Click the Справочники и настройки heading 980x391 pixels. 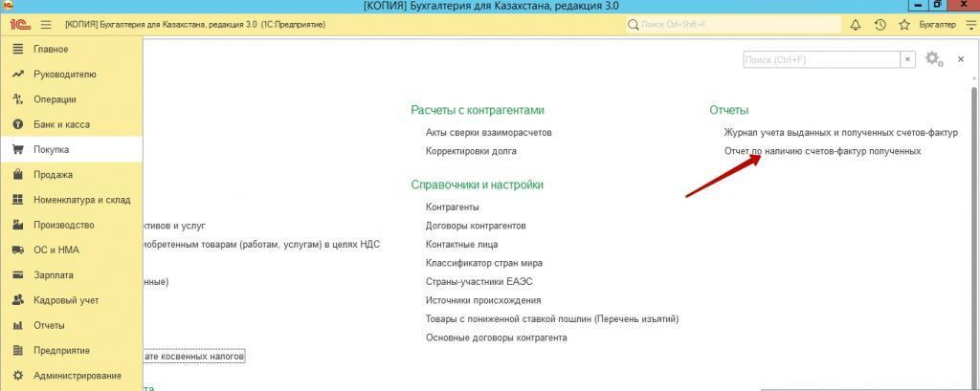[x=477, y=185]
